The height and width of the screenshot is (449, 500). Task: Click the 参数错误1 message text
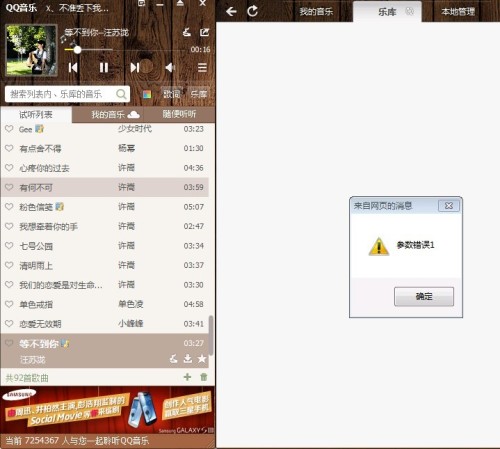click(415, 245)
